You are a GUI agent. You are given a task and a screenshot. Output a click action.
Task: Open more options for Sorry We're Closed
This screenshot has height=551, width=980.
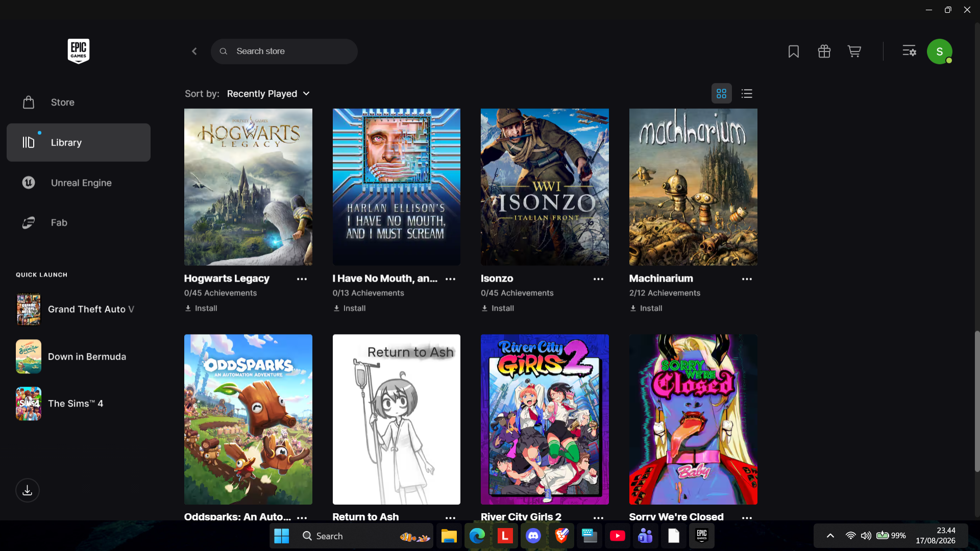[747, 517]
